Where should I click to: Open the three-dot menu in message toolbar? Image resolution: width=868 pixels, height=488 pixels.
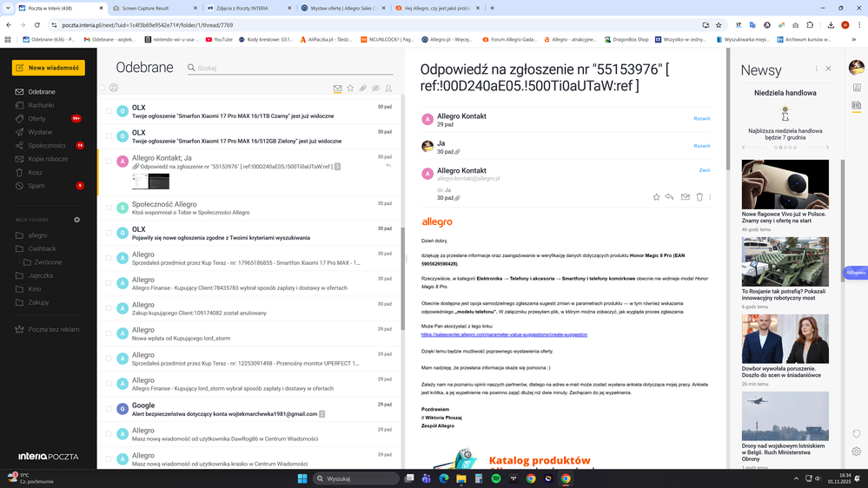[710, 197]
